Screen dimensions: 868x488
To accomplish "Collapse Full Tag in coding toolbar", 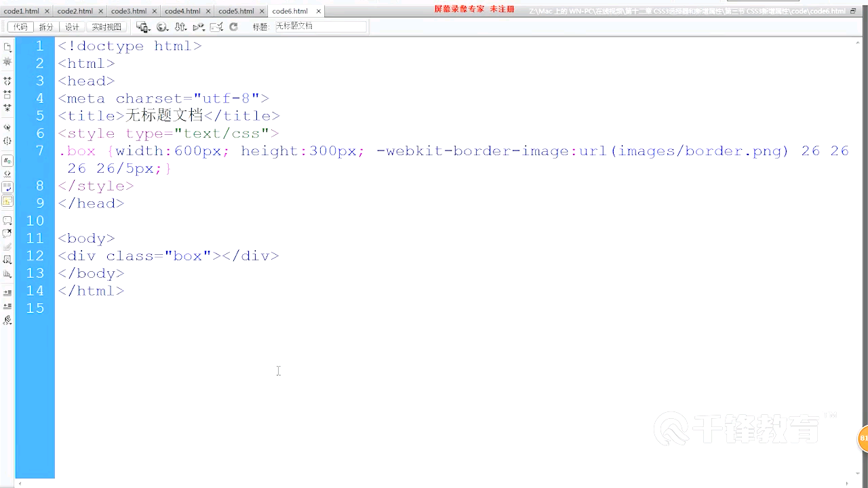I will tap(7, 81).
